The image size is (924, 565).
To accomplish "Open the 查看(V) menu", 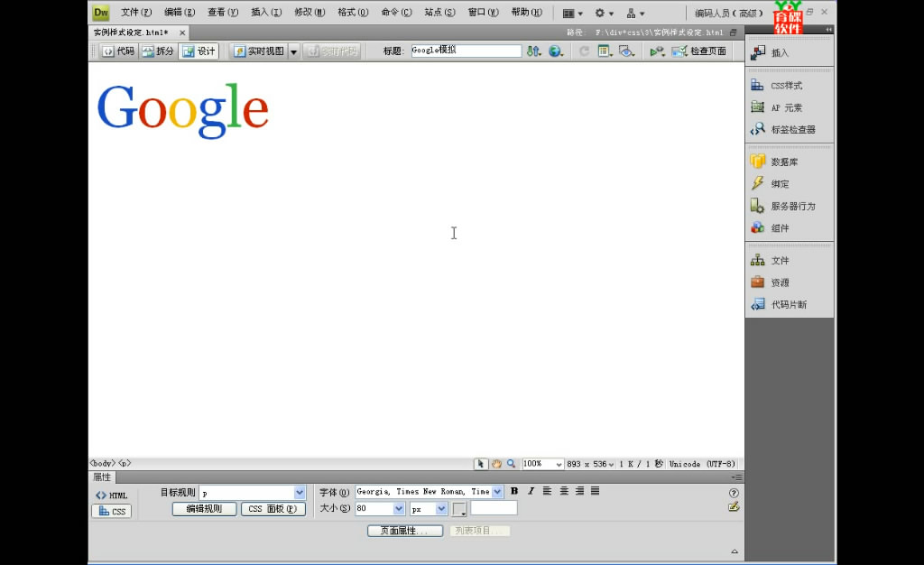I will pyautogui.click(x=223, y=13).
